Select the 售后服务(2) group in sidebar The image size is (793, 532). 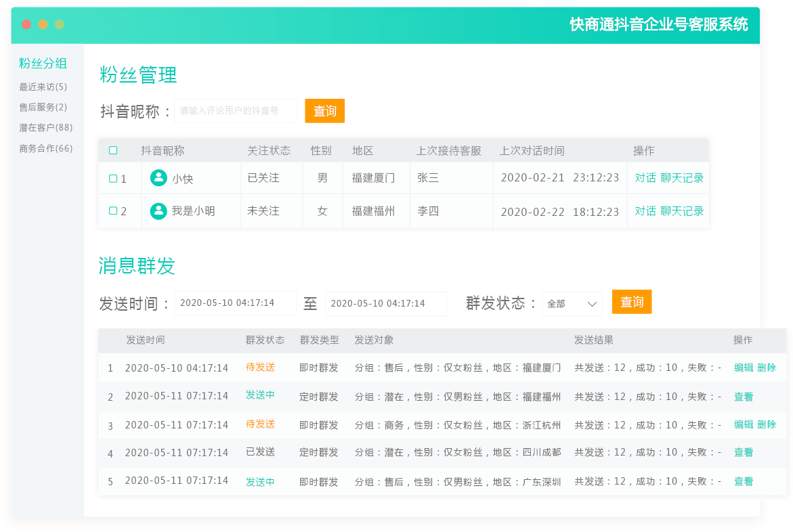(43, 107)
